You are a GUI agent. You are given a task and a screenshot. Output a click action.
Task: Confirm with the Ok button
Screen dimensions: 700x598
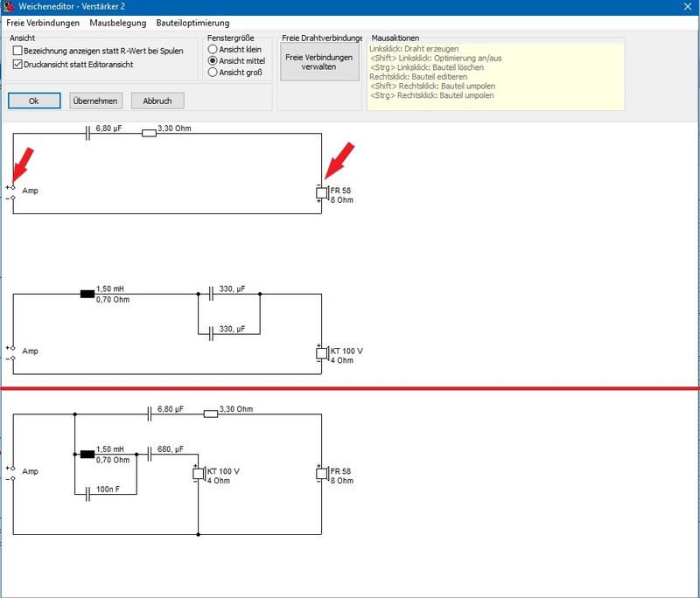coord(34,101)
